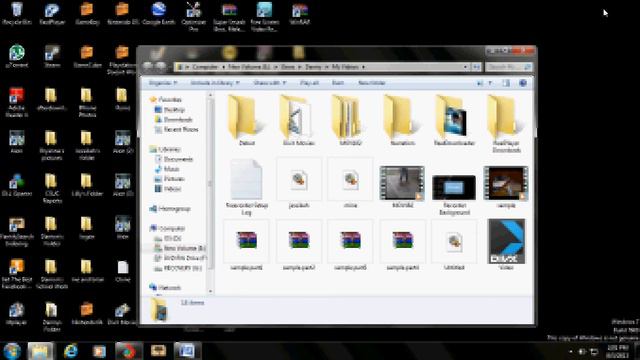The height and width of the screenshot is (360, 640).
Task: Launch RealPlayer from the desktop
Action: click(52, 13)
